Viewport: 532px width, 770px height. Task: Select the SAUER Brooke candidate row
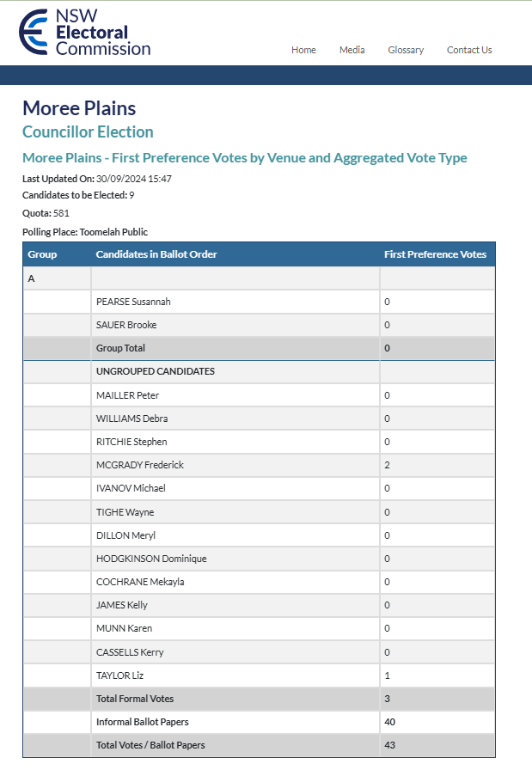[259, 325]
